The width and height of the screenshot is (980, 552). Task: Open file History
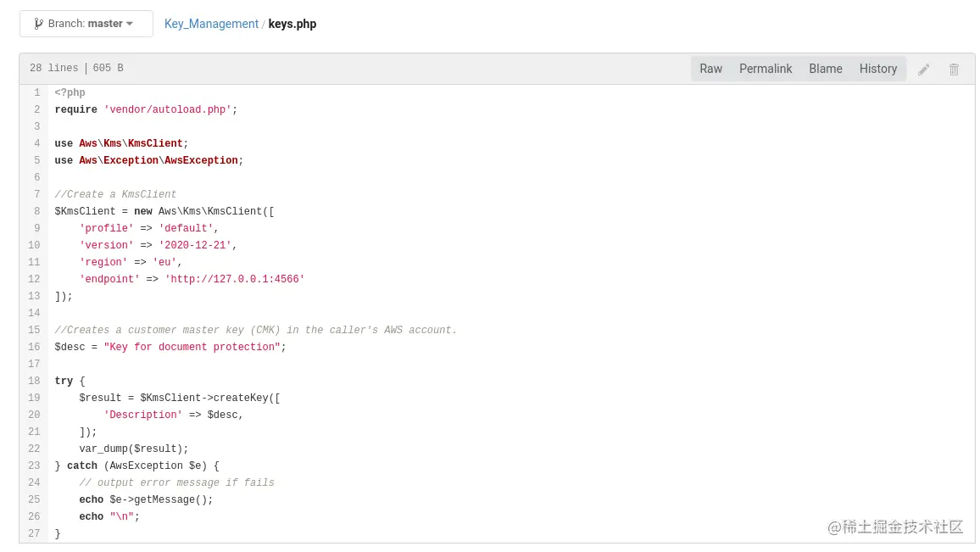878,69
